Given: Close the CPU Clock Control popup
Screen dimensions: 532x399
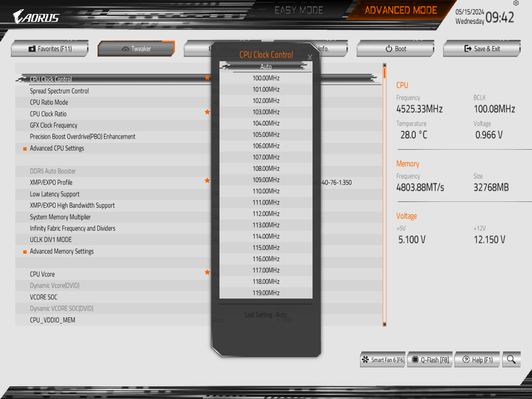Looking at the screenshot, I should click(310, 57).
